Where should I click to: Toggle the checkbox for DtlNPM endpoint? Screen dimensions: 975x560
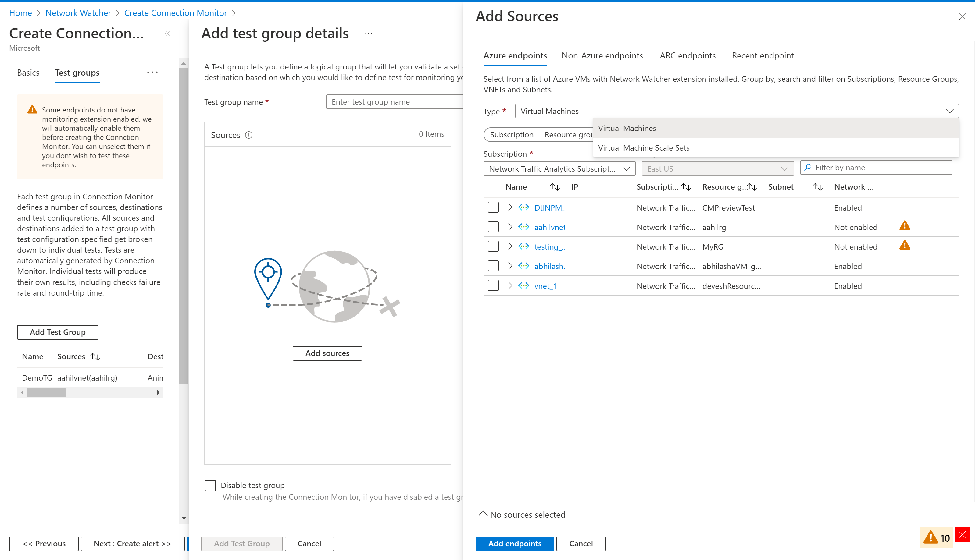tap(493, 207)
